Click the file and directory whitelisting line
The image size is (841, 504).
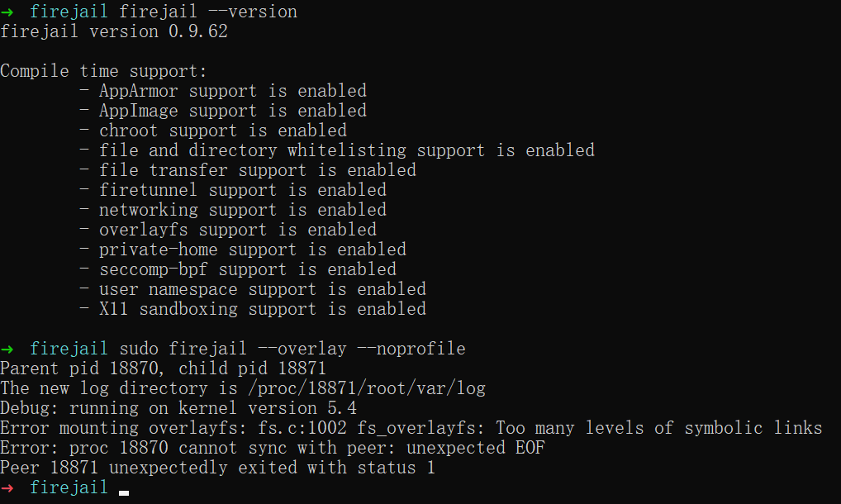(x=345, y=150)
